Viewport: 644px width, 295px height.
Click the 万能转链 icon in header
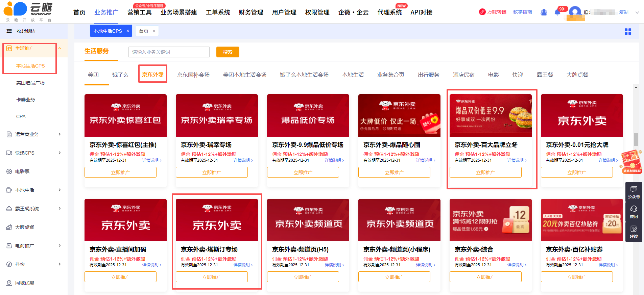(x=482, y=12)
